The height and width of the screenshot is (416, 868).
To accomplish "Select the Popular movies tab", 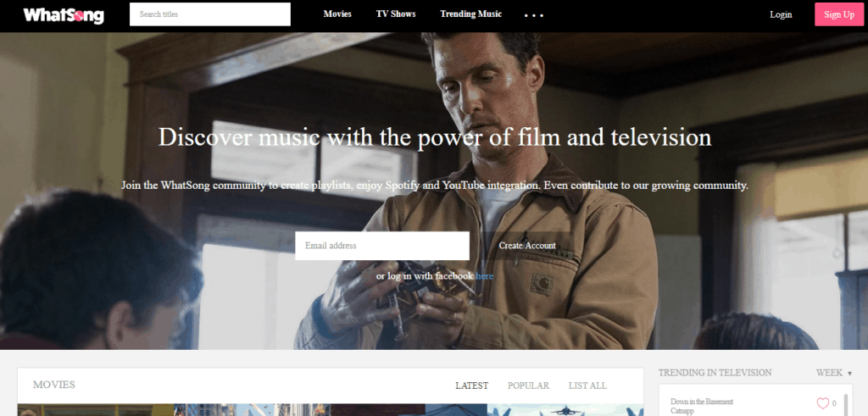I will coord(528,385).
